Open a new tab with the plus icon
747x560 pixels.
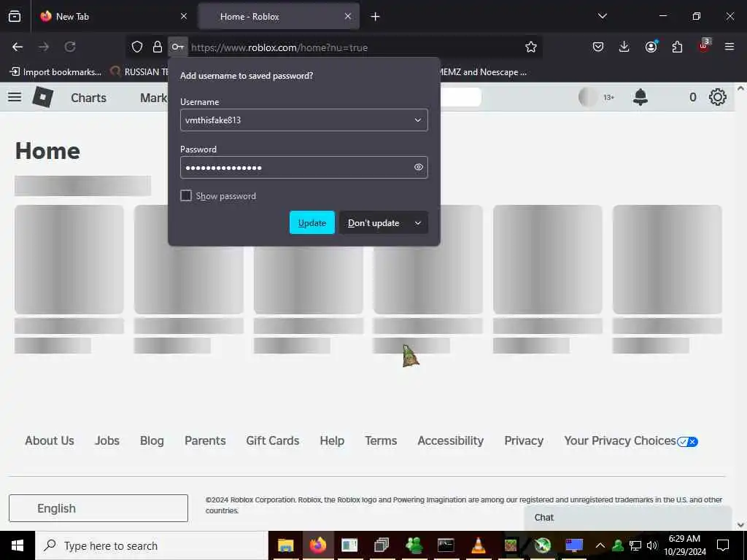pos(376,17)
